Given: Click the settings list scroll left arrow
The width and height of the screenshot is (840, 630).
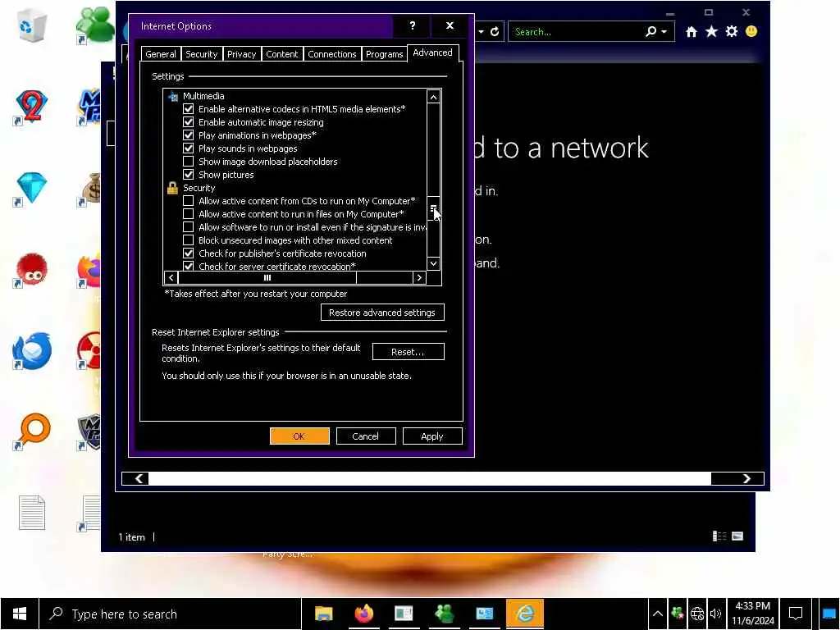Looking at the screenshot, I should pos(171,277).
